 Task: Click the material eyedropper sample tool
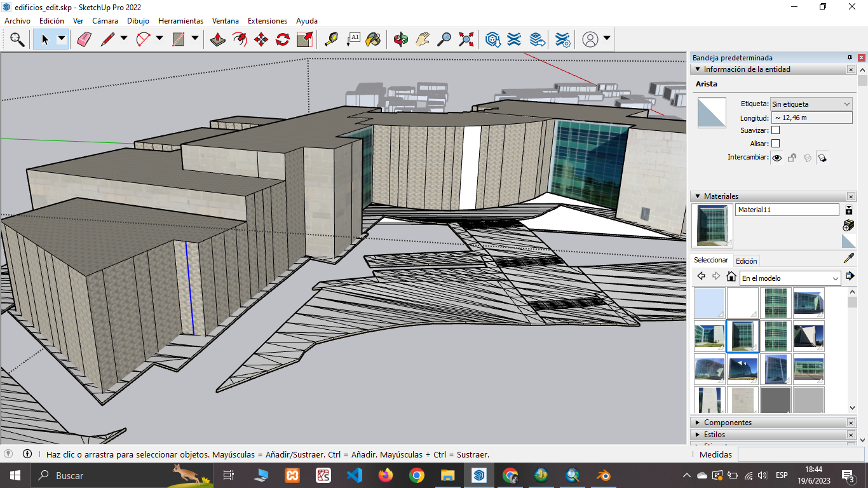click(849, 258)
